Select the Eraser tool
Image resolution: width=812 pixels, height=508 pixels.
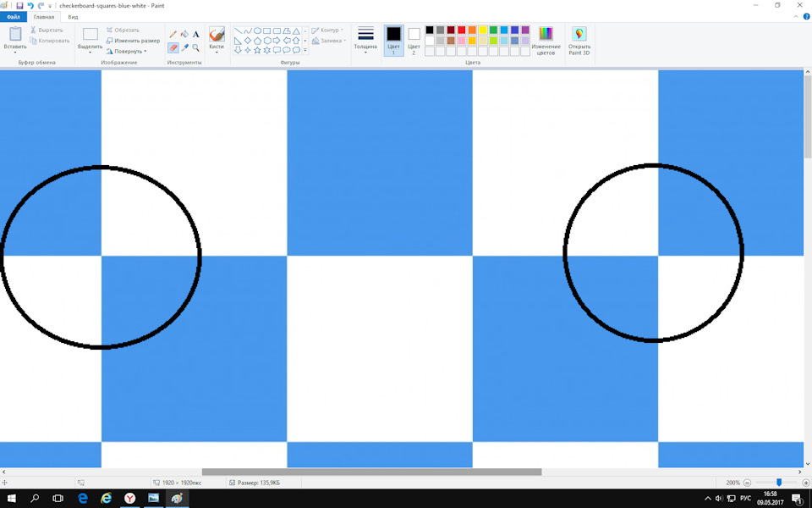point(173,48)
